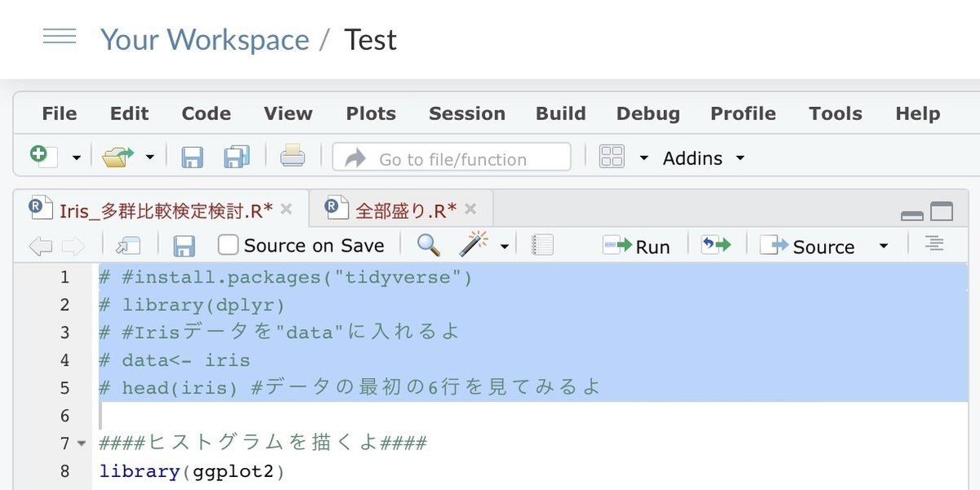
Task: Open the Print dialog icon
Action: click(292, 157)
